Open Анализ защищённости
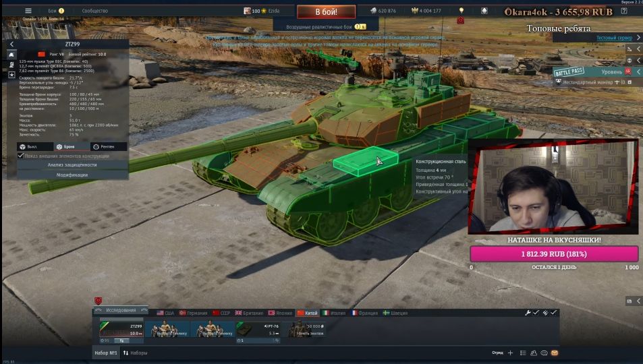 (x=72, y=164)
